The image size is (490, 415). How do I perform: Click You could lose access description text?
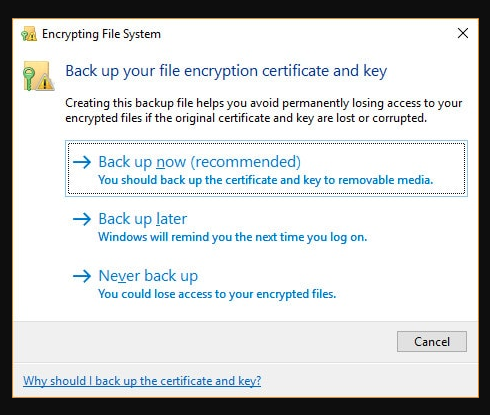click(217, 294)
